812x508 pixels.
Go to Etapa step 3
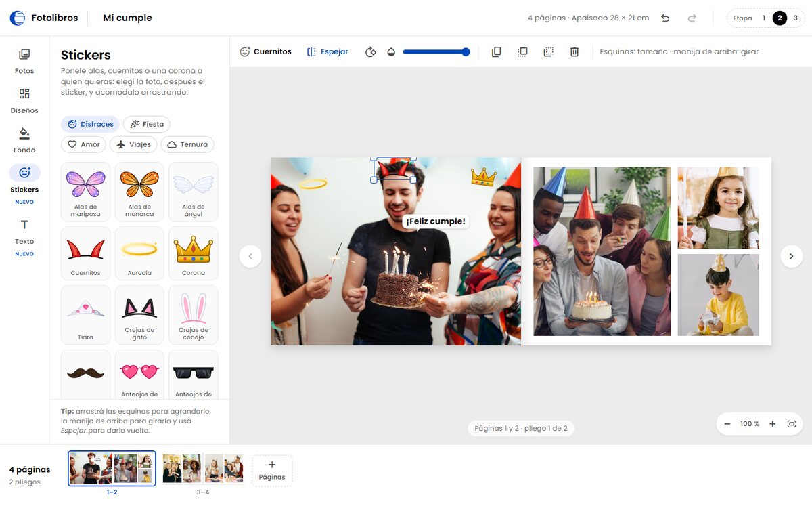795,18
